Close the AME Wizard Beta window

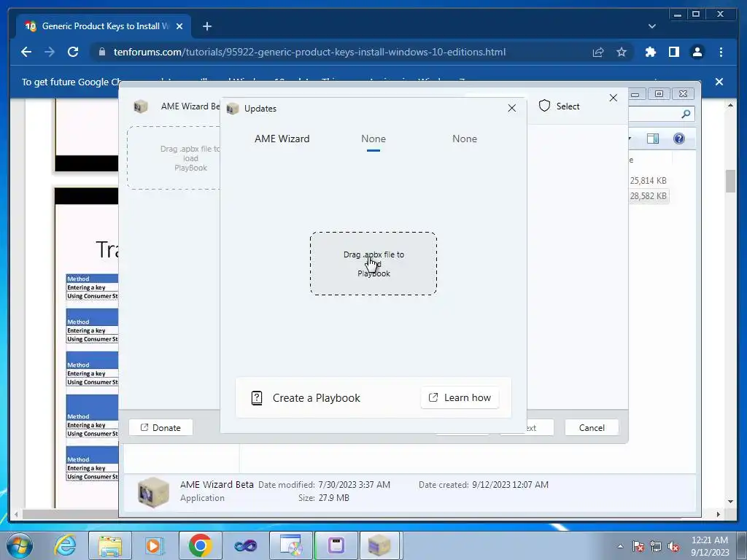pos(613,98)
